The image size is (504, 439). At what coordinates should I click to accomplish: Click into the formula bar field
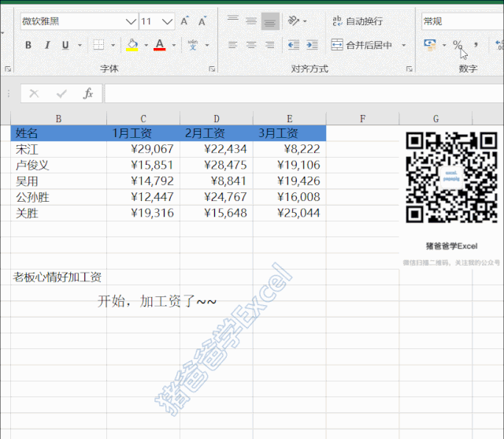(x=304, y=94)
